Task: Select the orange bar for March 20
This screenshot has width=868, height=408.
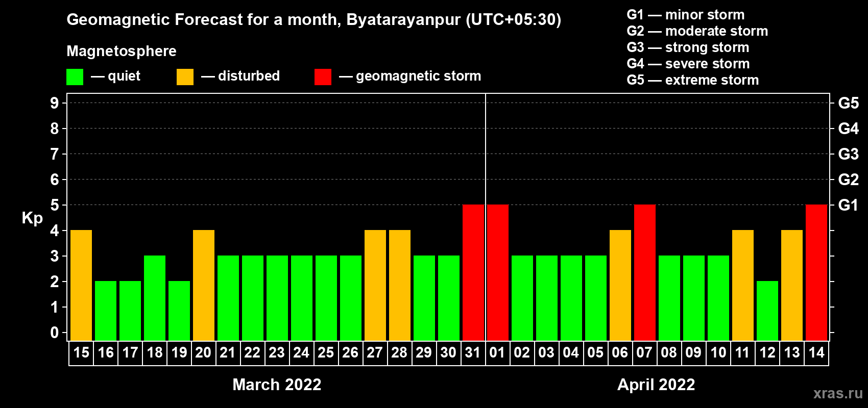Action: pyautogui.click(x=204, y=285)
